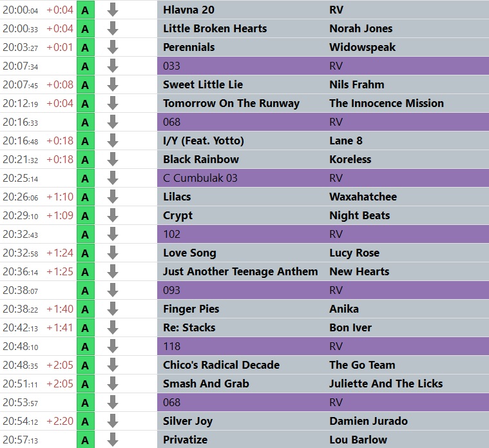Select the track title Privatize
This screenshot has height=448, width=489.
coord(186,440)
